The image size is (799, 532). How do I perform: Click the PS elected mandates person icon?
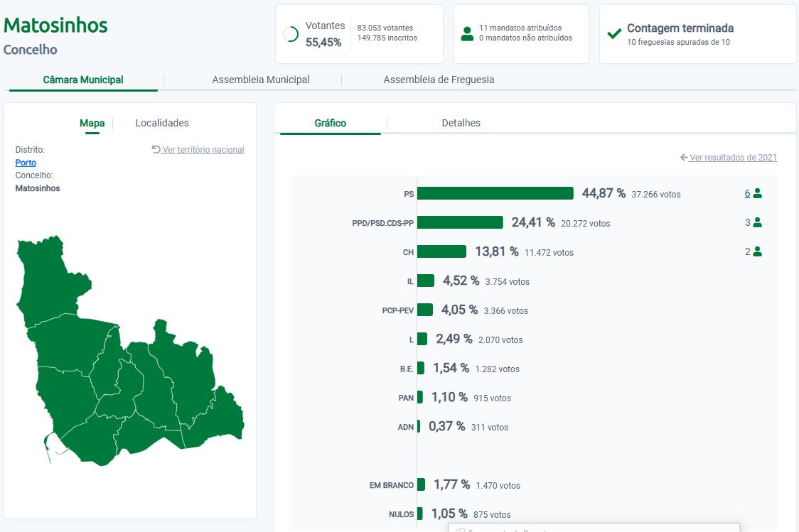[x=757, y=193]
